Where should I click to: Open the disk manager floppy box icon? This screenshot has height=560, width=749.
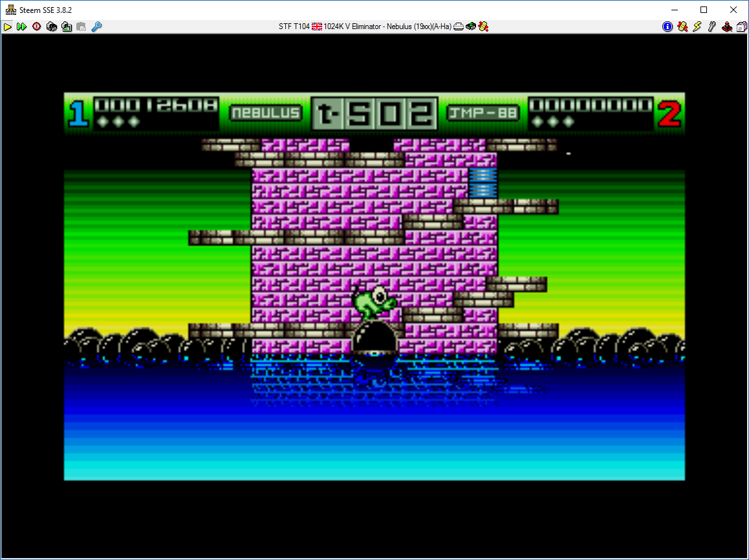click(x=741, y=27)
